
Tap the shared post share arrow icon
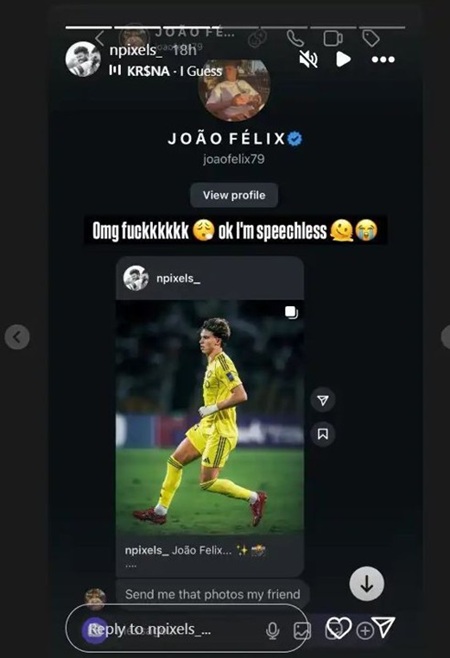click(322, 400)
